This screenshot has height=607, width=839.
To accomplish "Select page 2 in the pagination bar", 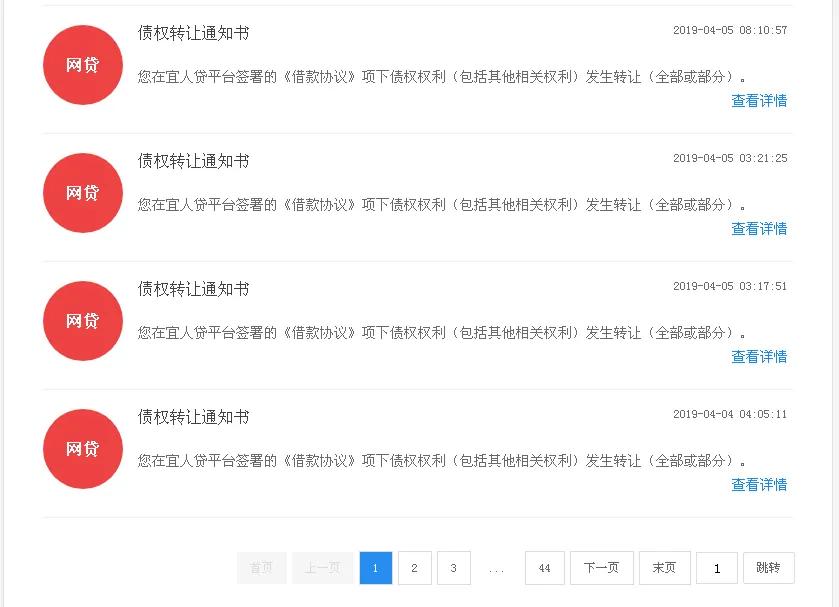I will [414, 567].
